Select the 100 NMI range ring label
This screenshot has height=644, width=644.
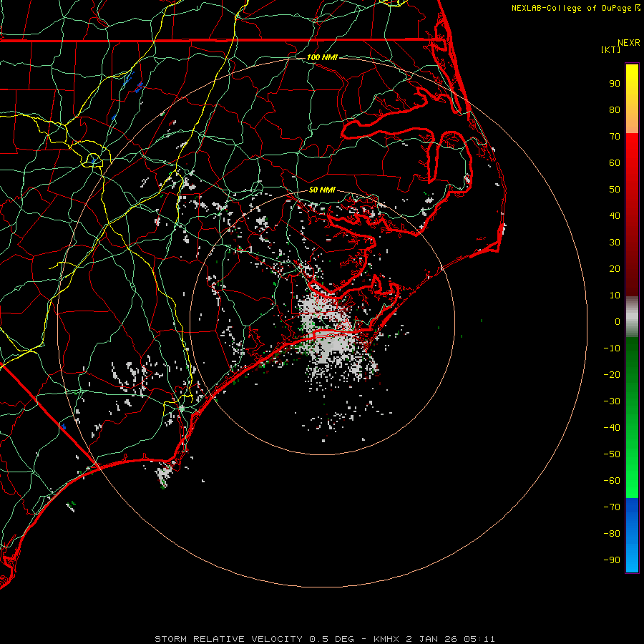tap(322, 57)
